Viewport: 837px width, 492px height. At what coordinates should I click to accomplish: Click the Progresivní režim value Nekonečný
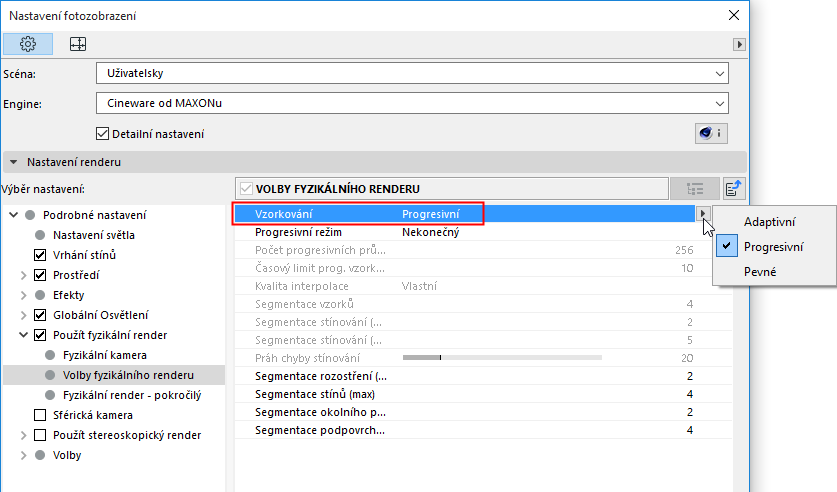430,232
